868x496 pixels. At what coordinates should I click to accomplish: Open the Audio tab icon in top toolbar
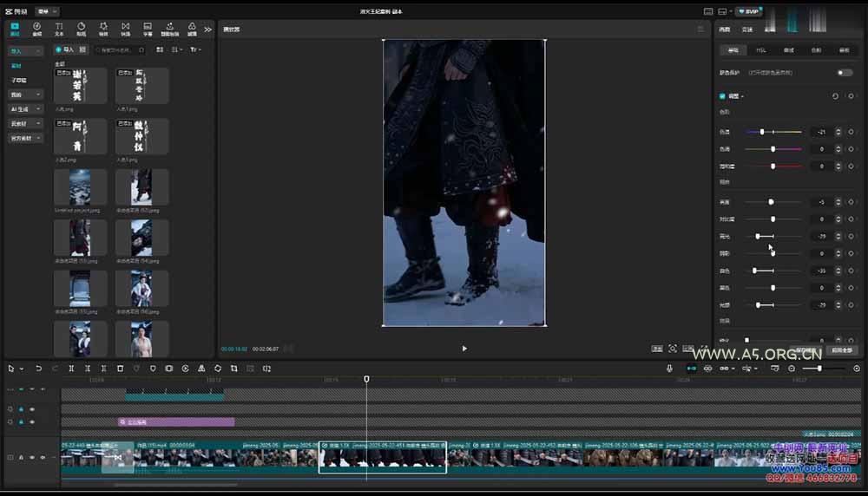click(36, 29)
